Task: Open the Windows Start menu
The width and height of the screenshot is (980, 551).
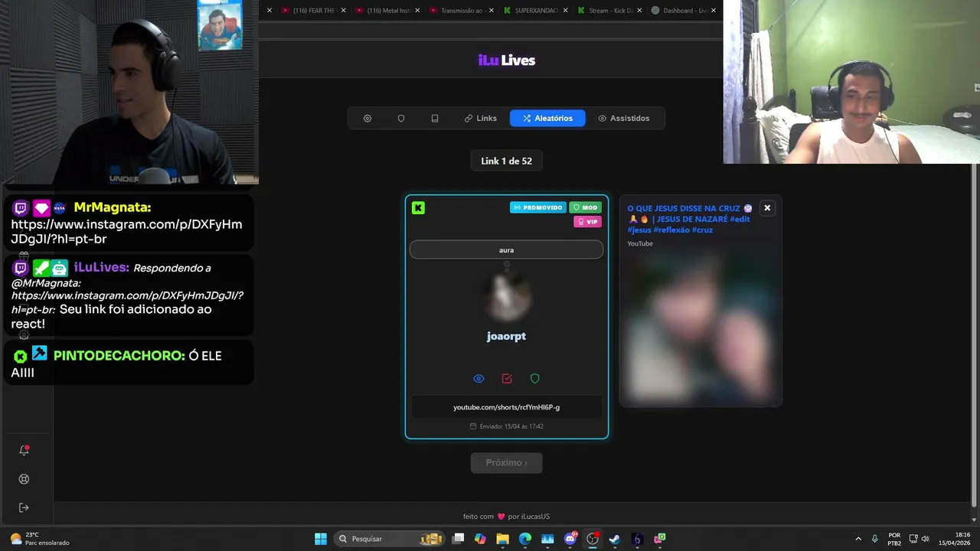Action: click(x=321, y=539)
